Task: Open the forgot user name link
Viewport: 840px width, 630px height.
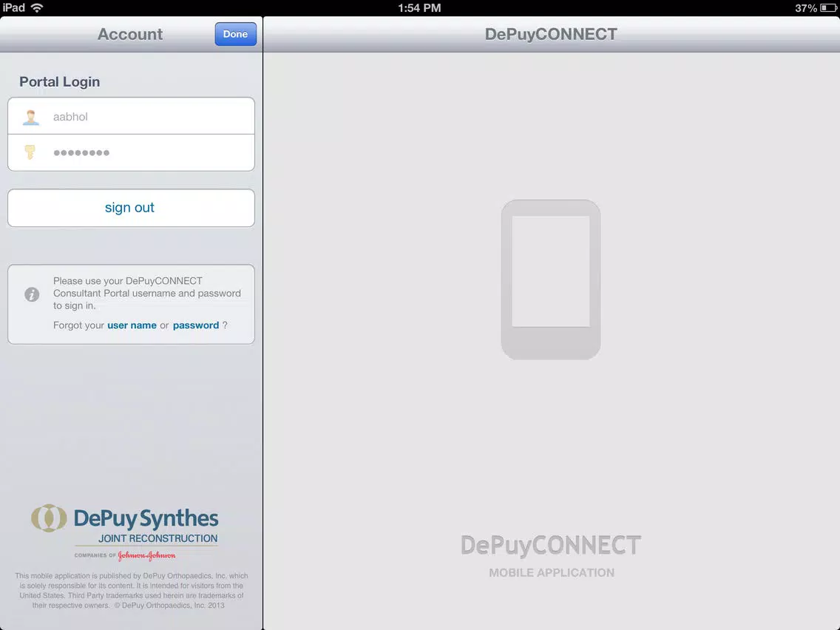Action: coord(132,325)
